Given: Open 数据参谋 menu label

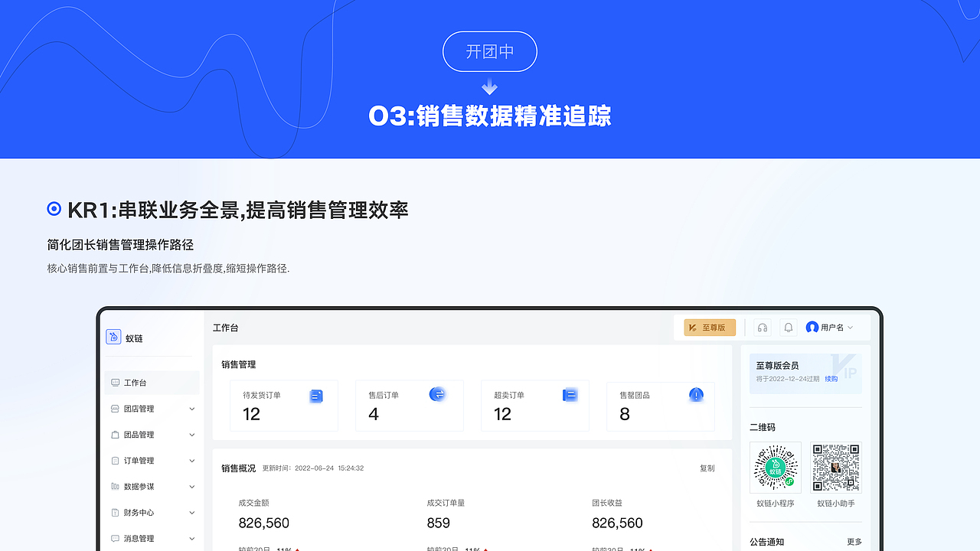Looking at the screenshot, I should click(x=139, y=487).
